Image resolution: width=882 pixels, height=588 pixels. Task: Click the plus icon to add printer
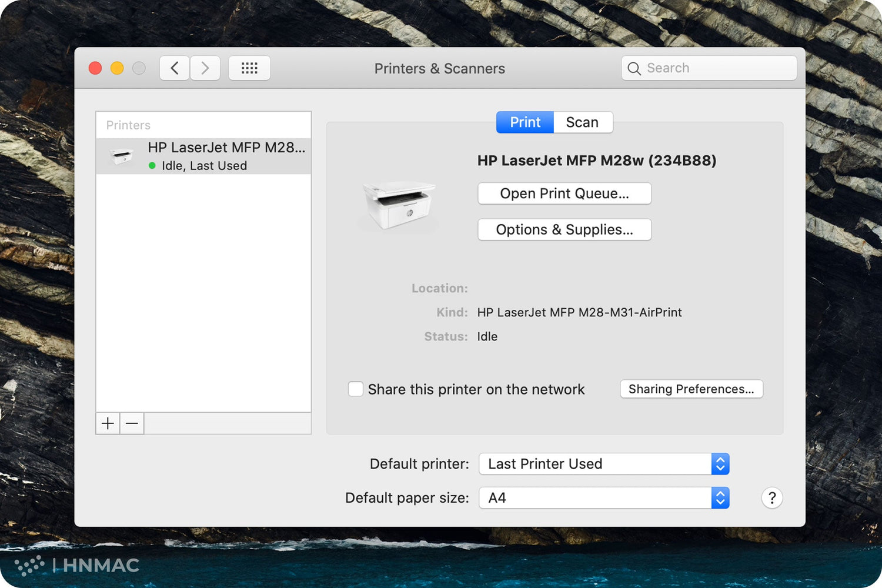pyautogui.click(x=108, y=423)
